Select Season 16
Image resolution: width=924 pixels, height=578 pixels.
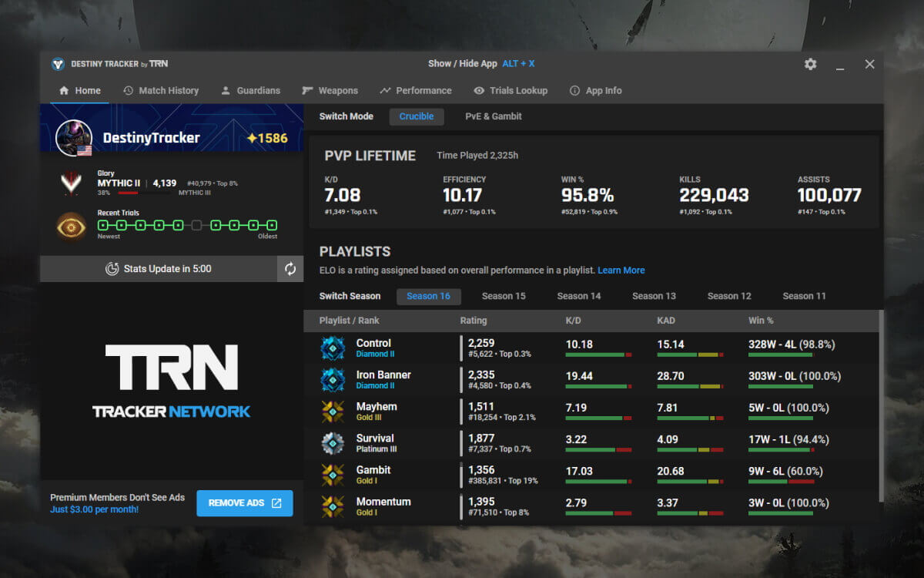pos(429,296)
